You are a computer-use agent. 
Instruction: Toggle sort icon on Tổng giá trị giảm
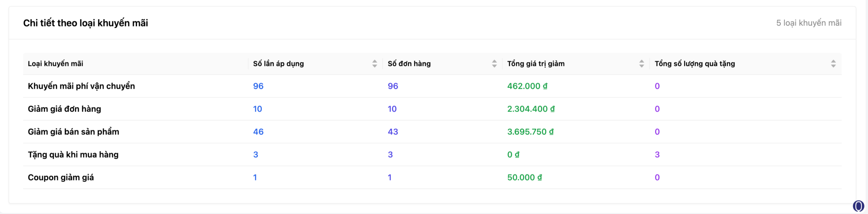pyautogui.click(x=641, y=64)
